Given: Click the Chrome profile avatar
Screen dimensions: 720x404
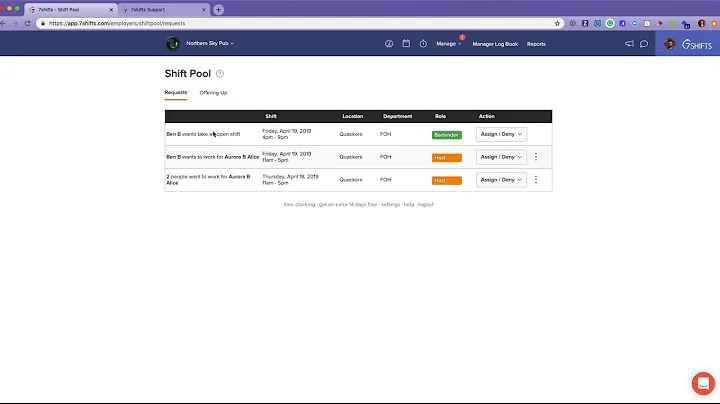Looking at the screenshot, I should (701, 23).
